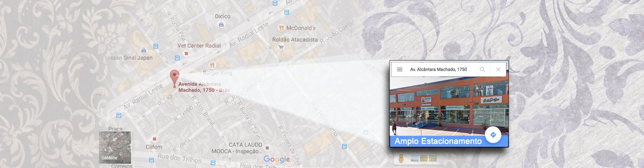The image size is (644, 168).
Task: Click the Nissan Sinal Japan store icon
Action: coord(144,50)
